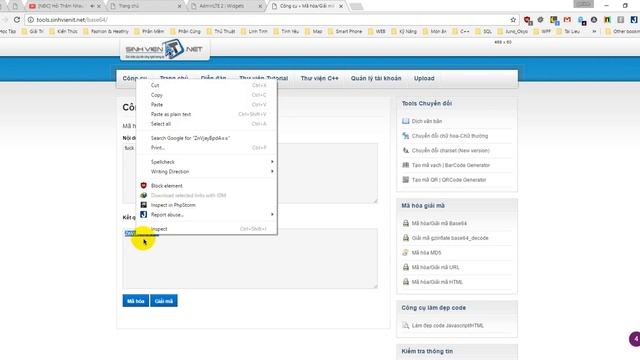Click the QR code generator icon
Viewport: 640px width, 360px height.
pyautogui.click(x=405, y=180)
